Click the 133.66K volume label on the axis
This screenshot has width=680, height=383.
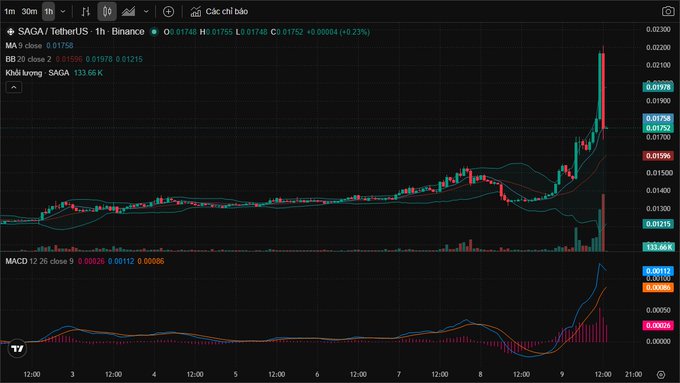coord(658,247)
